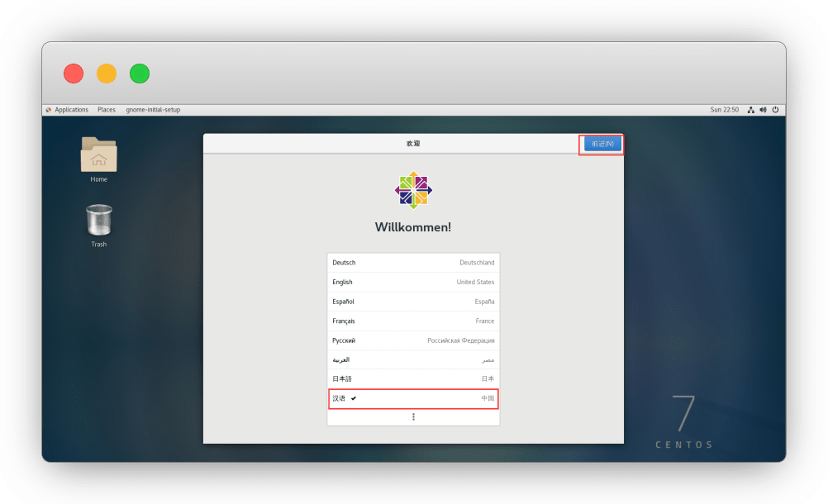
Task: Click the blue 前进(N) next button
Action: [x=600, y=144]
